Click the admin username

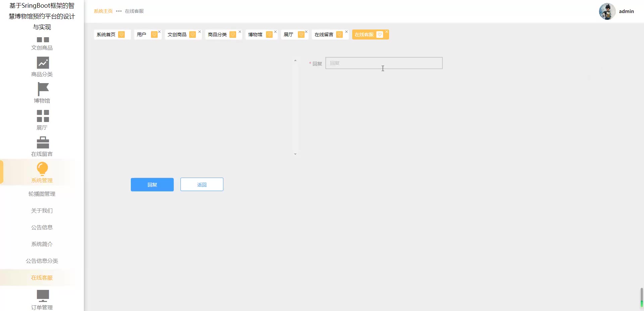[627, 11]
